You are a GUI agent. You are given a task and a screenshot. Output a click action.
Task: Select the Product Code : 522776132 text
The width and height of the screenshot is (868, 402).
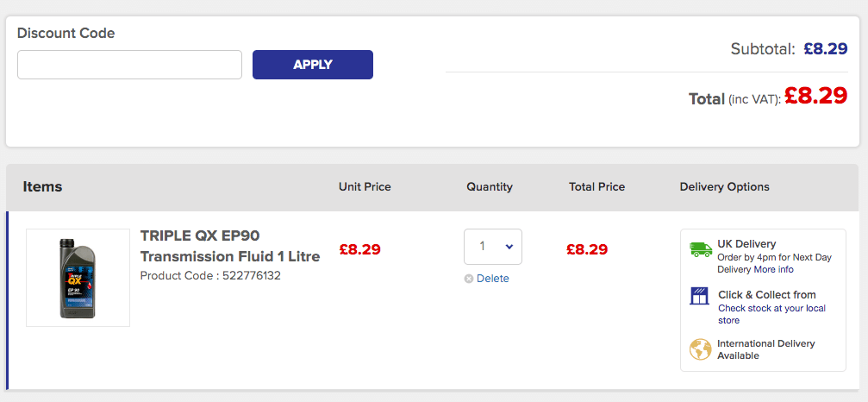[x=210, y=276]
